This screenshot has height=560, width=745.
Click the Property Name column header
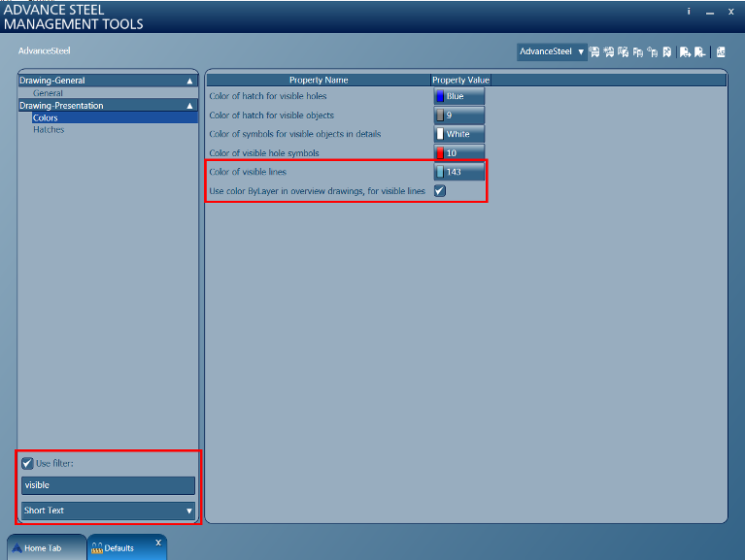coord(319,81)
